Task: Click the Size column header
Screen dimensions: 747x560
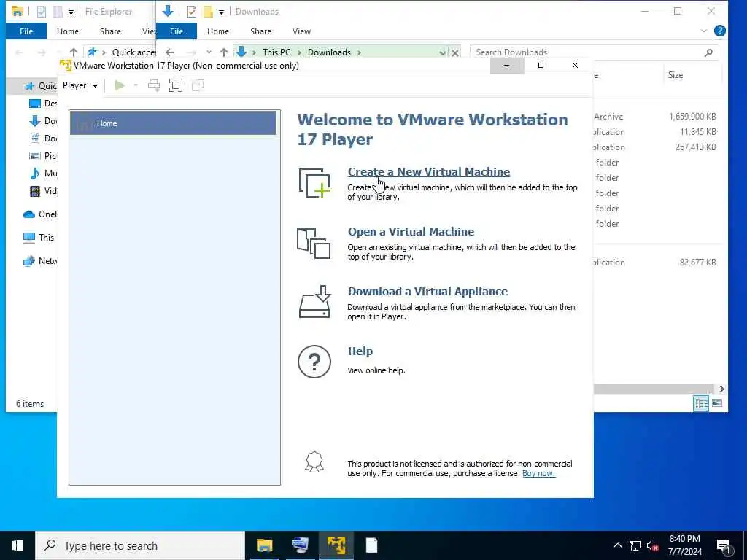Action: (x=676, y=75)
